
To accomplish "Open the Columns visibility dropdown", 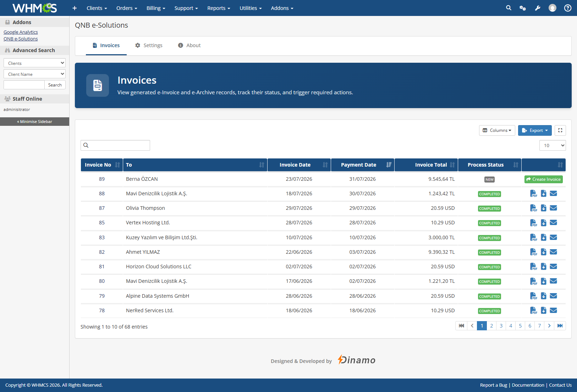I will coord(497,130).
